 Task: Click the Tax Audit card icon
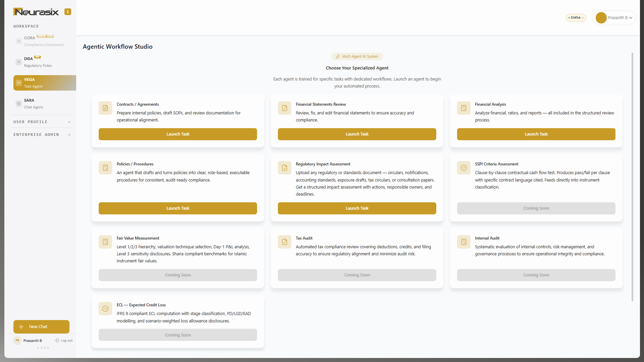point(285,242)
